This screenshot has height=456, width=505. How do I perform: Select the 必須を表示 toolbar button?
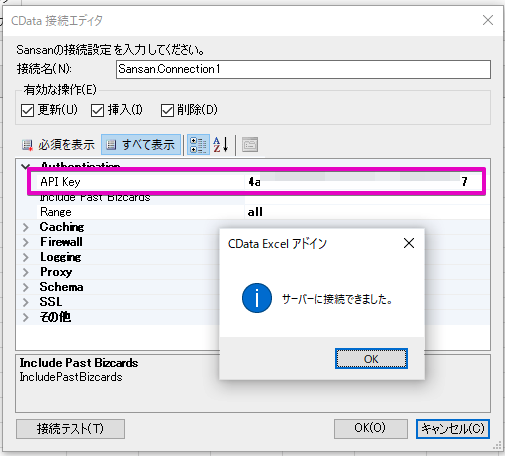click(x=58, y=145)
